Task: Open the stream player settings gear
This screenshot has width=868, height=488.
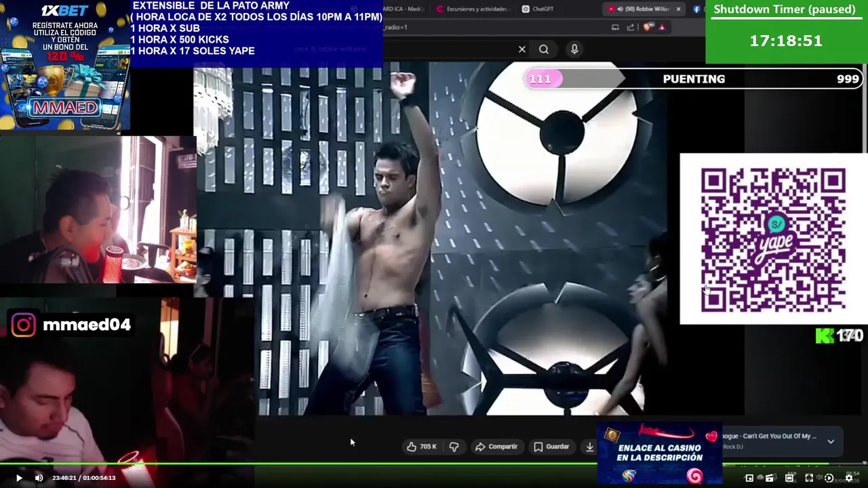Action: 848,478
